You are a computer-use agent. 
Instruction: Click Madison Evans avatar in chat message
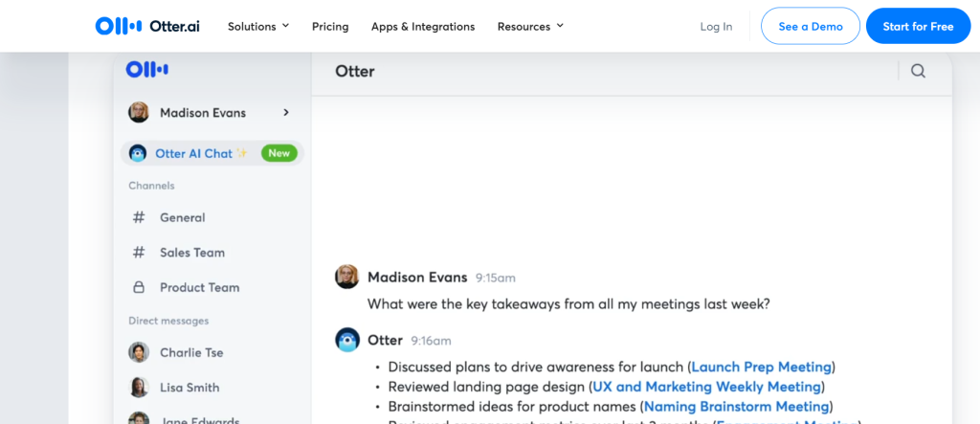(x=346, y=277)
